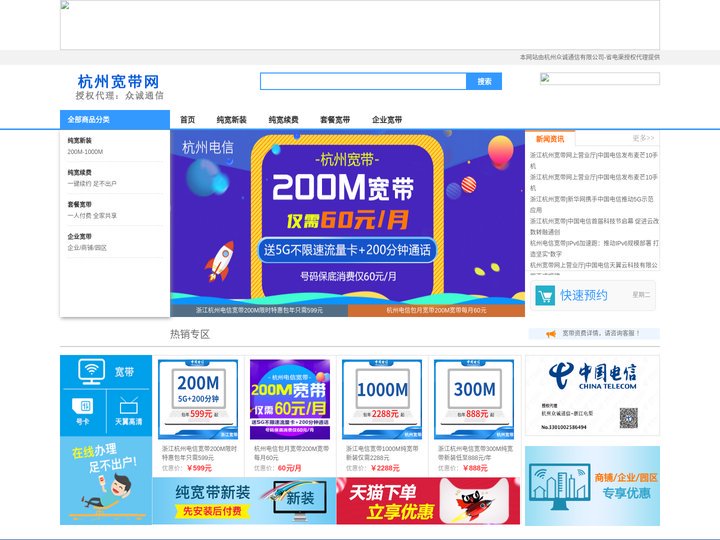
Task: Select sidebar category 纯宽新装 200M-1000M
Action: click(115, 146)
